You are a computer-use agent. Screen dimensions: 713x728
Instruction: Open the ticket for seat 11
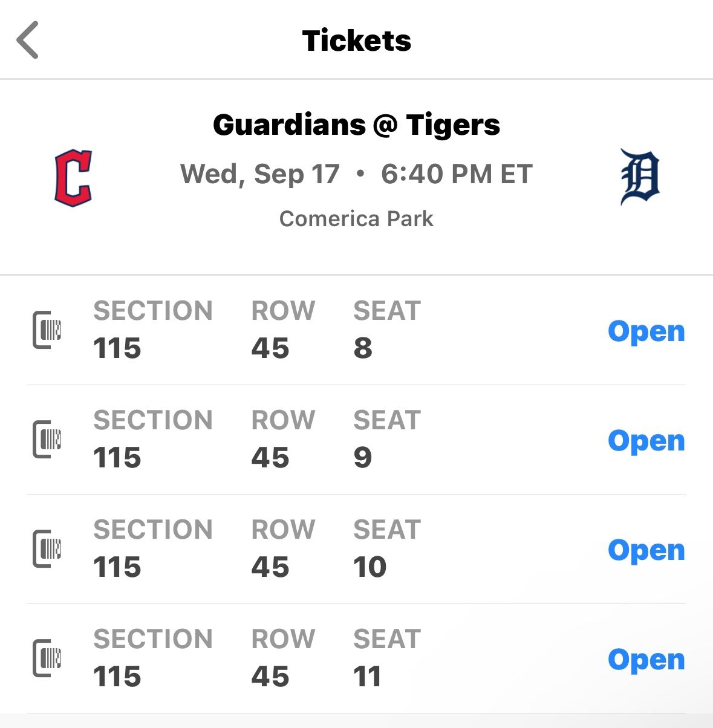pos(646,660)
